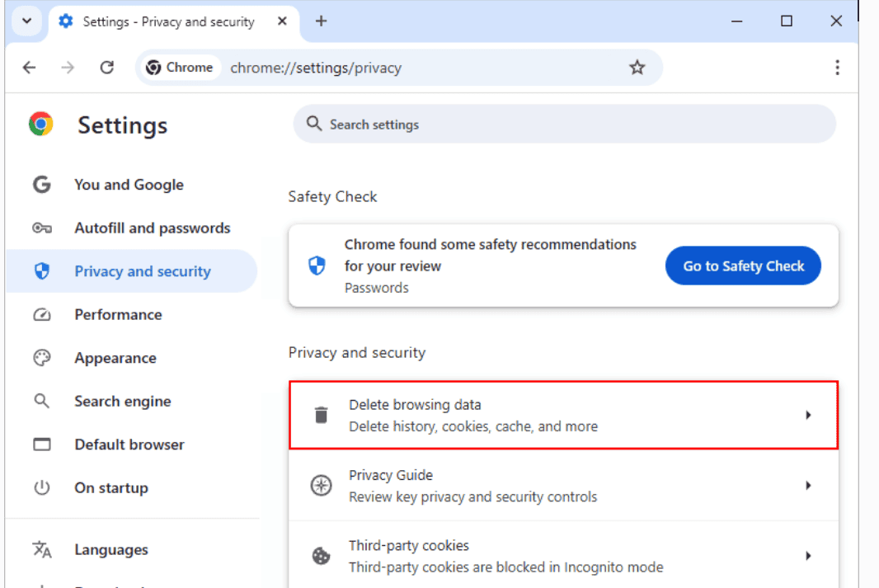Close the Settings tab

coord(283,21)
